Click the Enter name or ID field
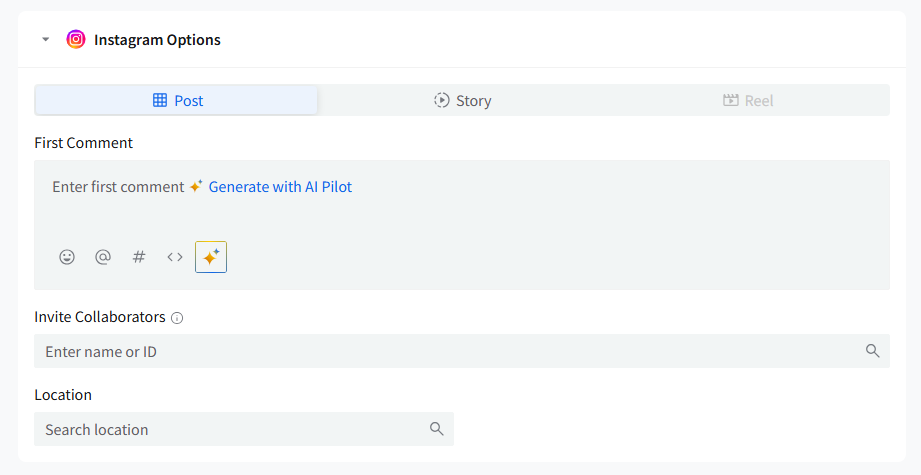 (462, 351)
